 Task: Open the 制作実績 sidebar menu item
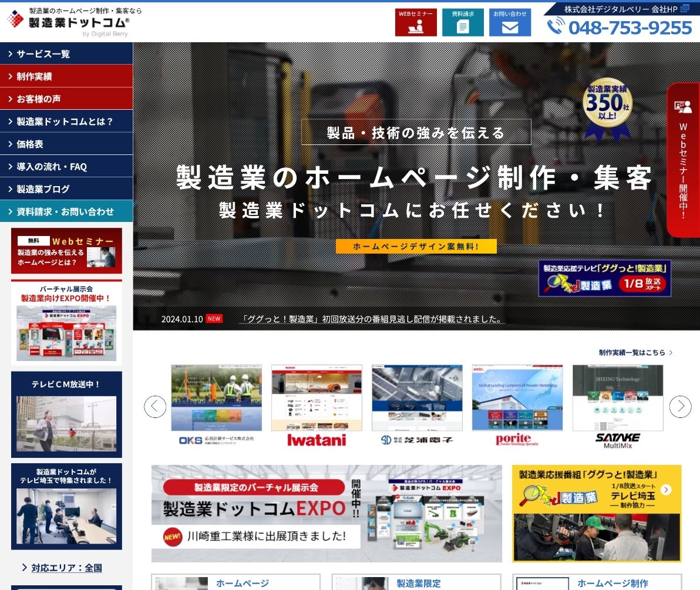coord(66,76)
